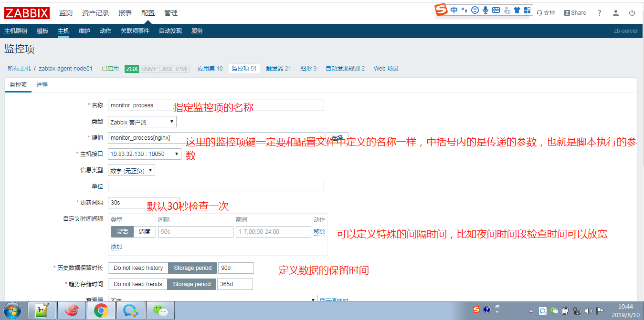Open 应用集 10 link
Image resolution: width=644 pixels, height=320 pixels.
click(x=210, y=69)
